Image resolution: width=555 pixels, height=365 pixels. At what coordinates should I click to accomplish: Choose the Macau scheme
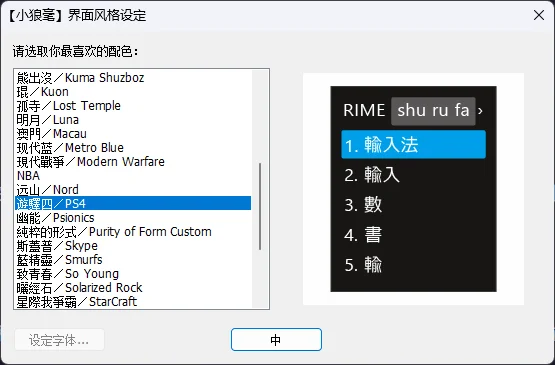pos(133,133)
